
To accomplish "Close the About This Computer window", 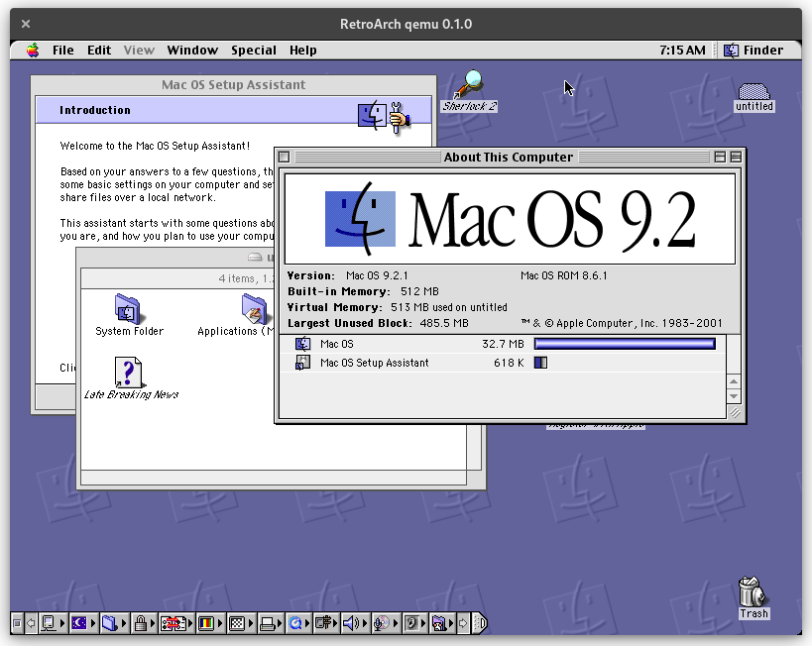I will (x=284, y=157).
